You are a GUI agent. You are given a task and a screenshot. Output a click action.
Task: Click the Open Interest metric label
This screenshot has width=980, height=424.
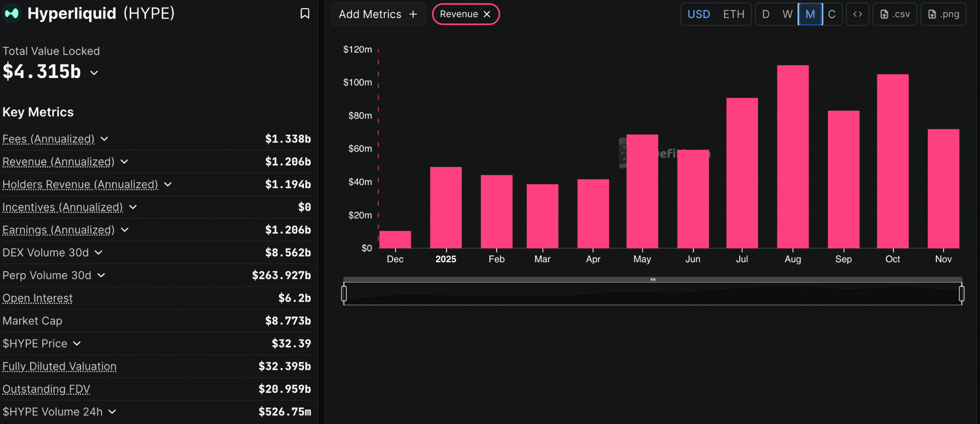(38, 298)
